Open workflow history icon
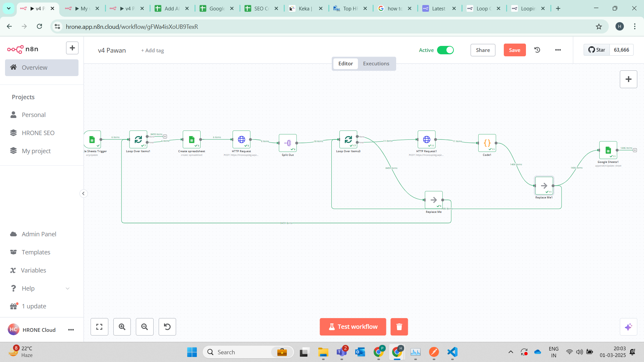Screen dimensions: 644x362 coord(537,50)
